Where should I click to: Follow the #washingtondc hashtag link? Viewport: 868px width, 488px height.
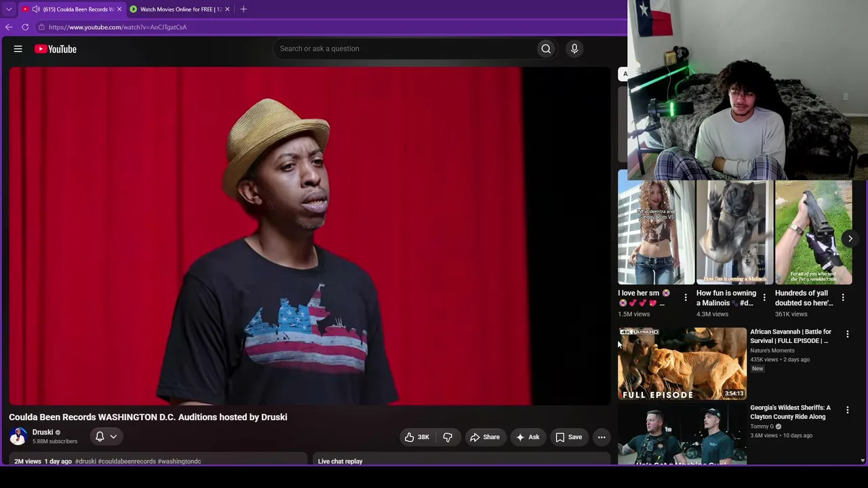[x=179, y=462]
